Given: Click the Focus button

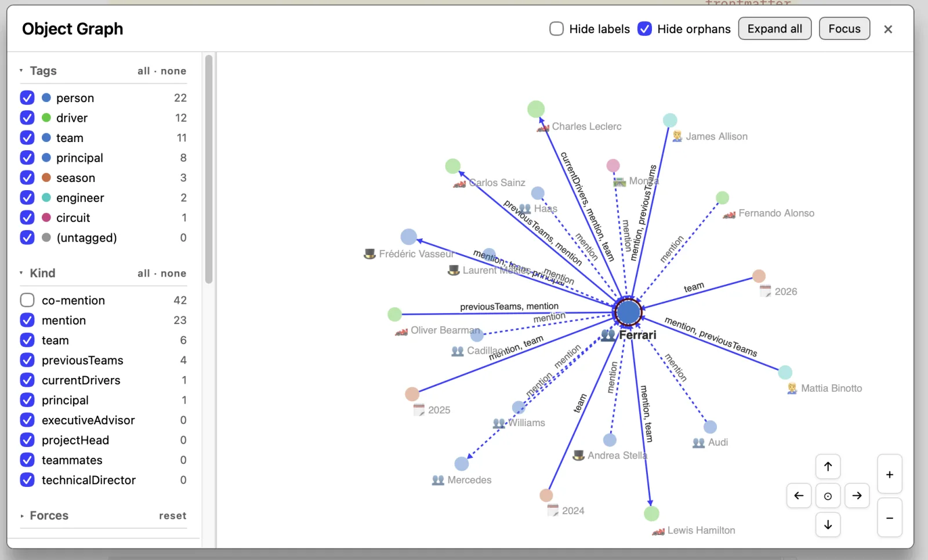Looking at the screenshot, I should (844, 29).
